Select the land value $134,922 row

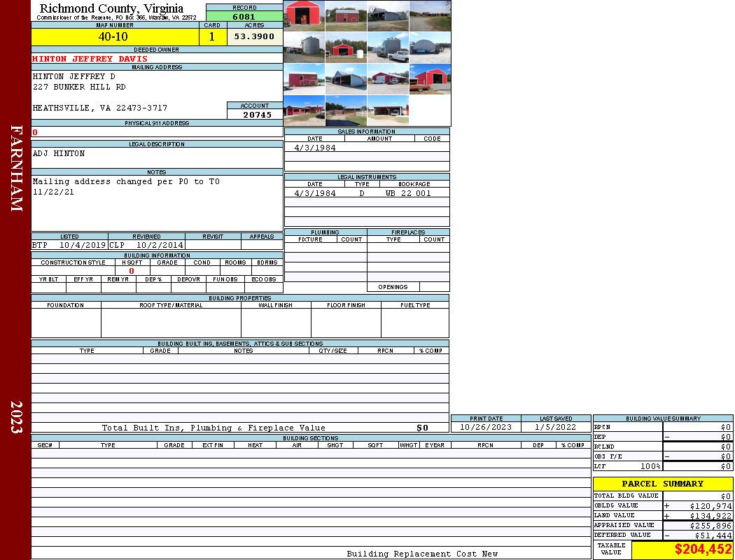click(x=663, y=515)
